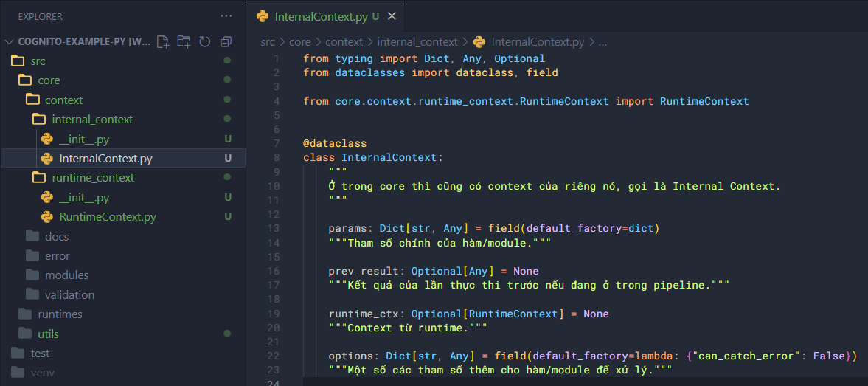868x386 pixels.
Task: Open Explorer's more actions ellipsis menu
Action: [x=226, y=16]
